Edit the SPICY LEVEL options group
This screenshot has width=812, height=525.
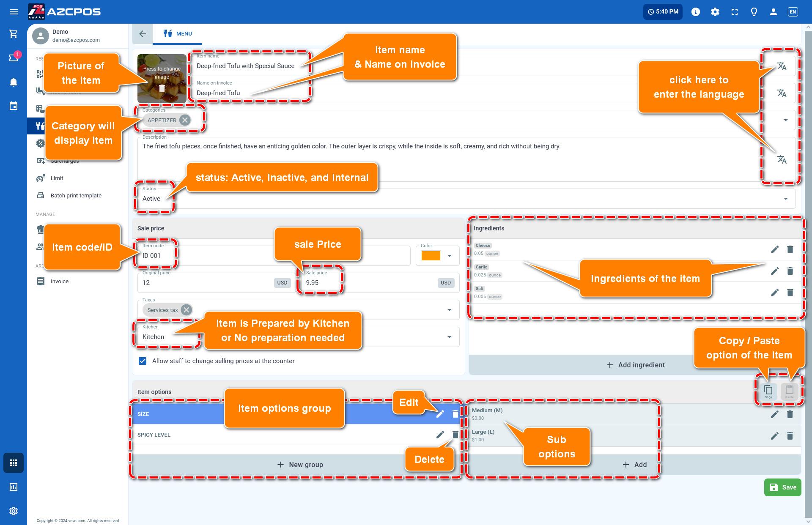(x=440, y=435)
